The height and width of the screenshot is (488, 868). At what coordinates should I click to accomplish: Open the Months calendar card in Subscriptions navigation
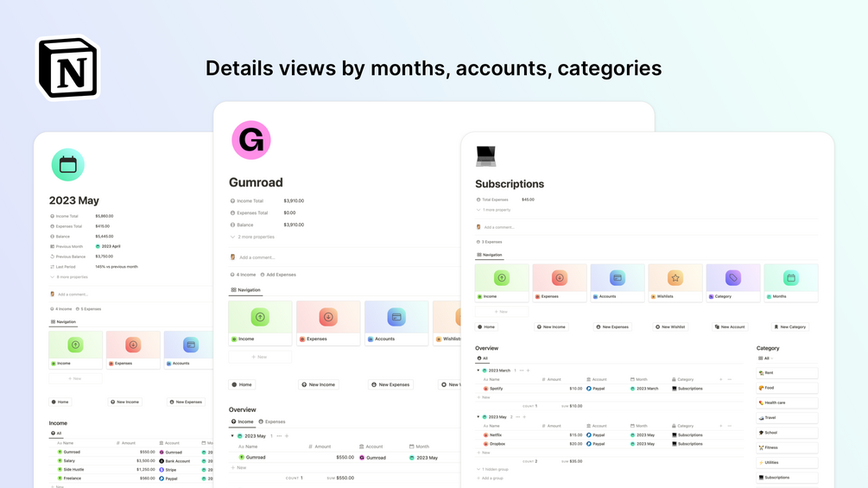tap(790, 282)
